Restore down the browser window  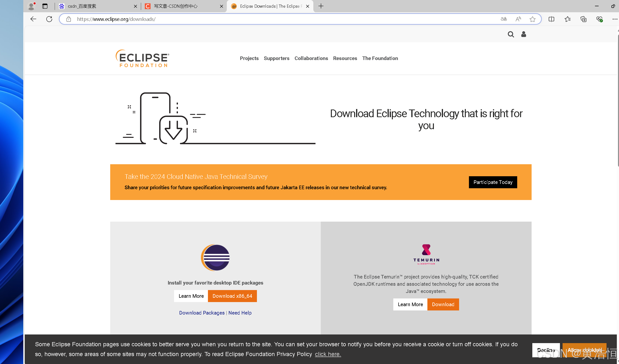(613, 6)
